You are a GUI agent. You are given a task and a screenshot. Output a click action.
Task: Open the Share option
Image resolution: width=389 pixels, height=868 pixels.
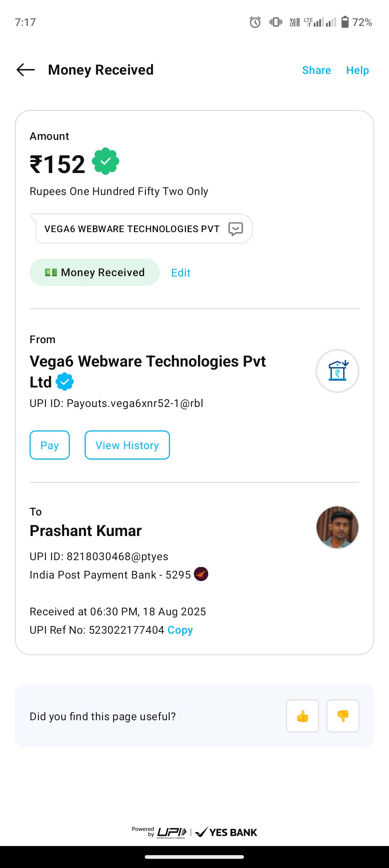(x=316, y=70)
